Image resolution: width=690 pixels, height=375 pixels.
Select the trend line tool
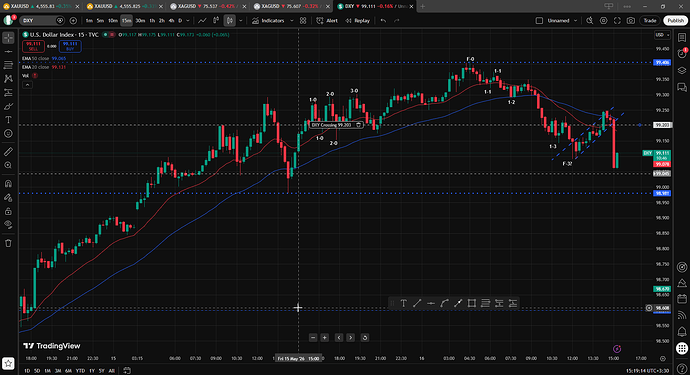[x=8, y=51]
